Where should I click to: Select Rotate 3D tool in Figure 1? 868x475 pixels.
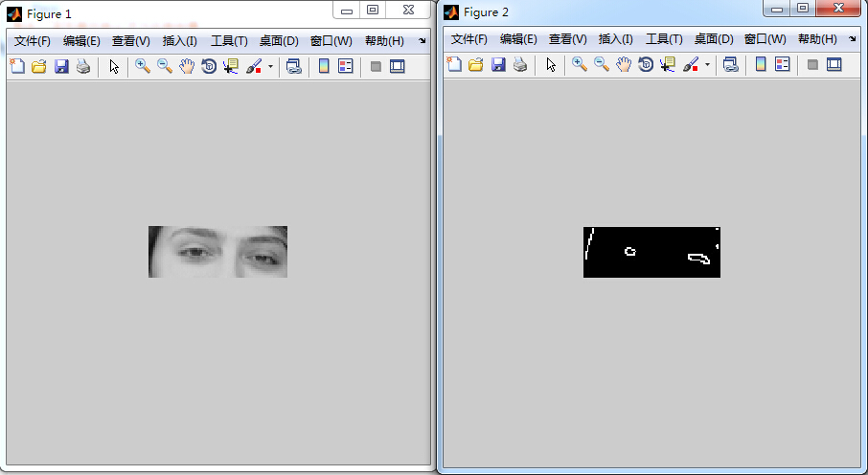tap(209, 66)
